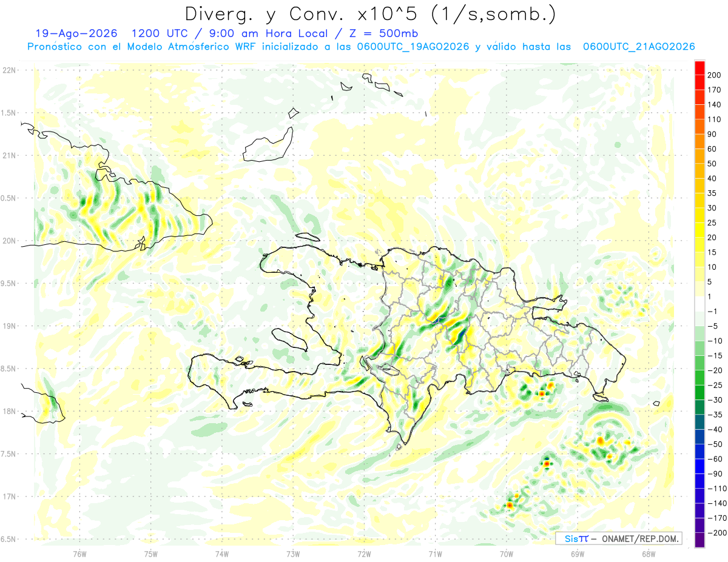Pick the purple swatch below -200
The height and width of the screenshot is (562, 728).
point(699,540)
